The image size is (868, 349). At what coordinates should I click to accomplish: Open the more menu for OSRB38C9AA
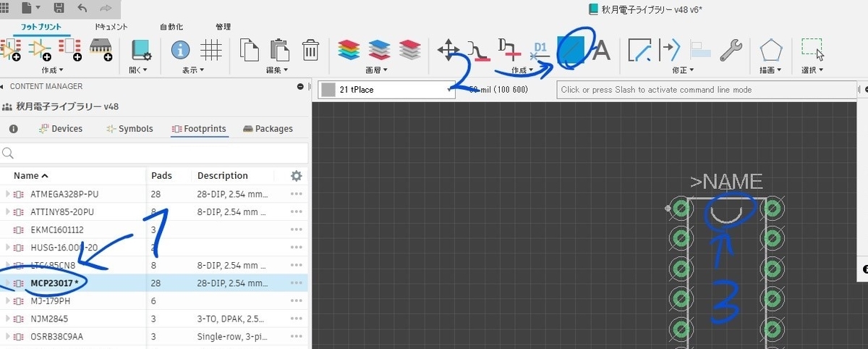coord(296,337)
